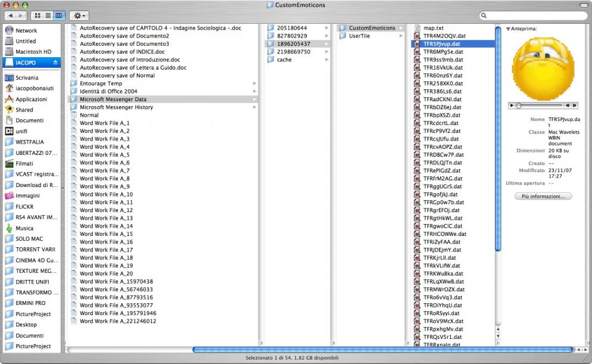Expand UserTile folder arrow
The width and height of the screenshot is (592, 364).
click(401, 36)
